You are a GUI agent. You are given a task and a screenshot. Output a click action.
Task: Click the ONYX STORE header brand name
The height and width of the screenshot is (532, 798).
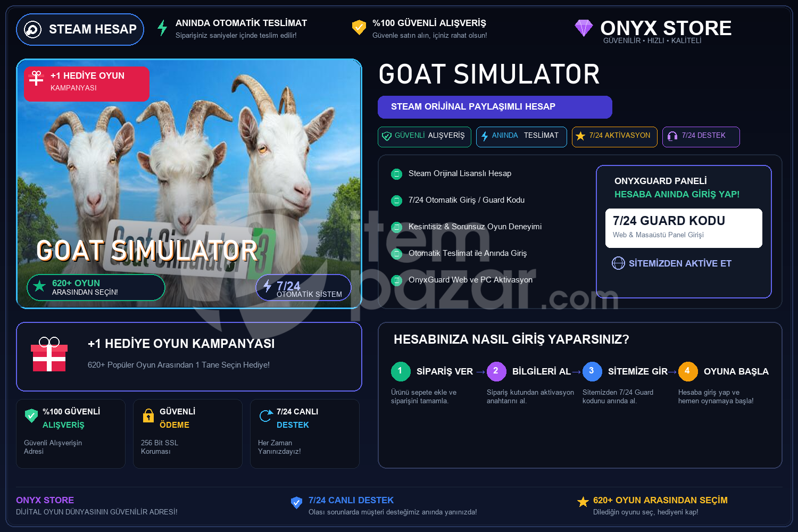point(666,28)
